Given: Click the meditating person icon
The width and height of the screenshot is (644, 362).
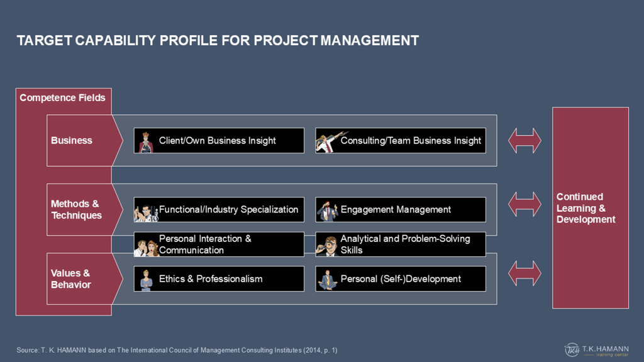Looking at the screenshot, I should pos(327,280).
